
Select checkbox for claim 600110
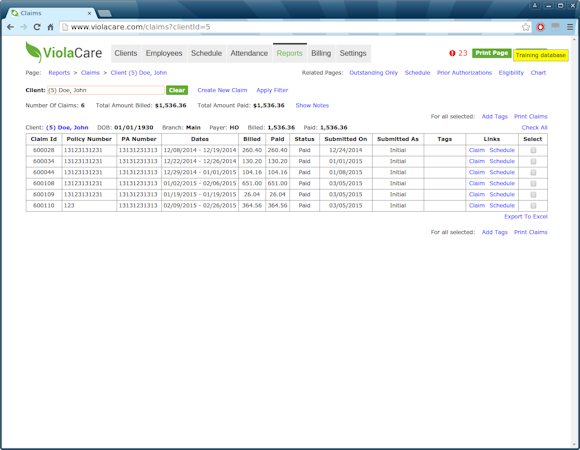(533, 206)
